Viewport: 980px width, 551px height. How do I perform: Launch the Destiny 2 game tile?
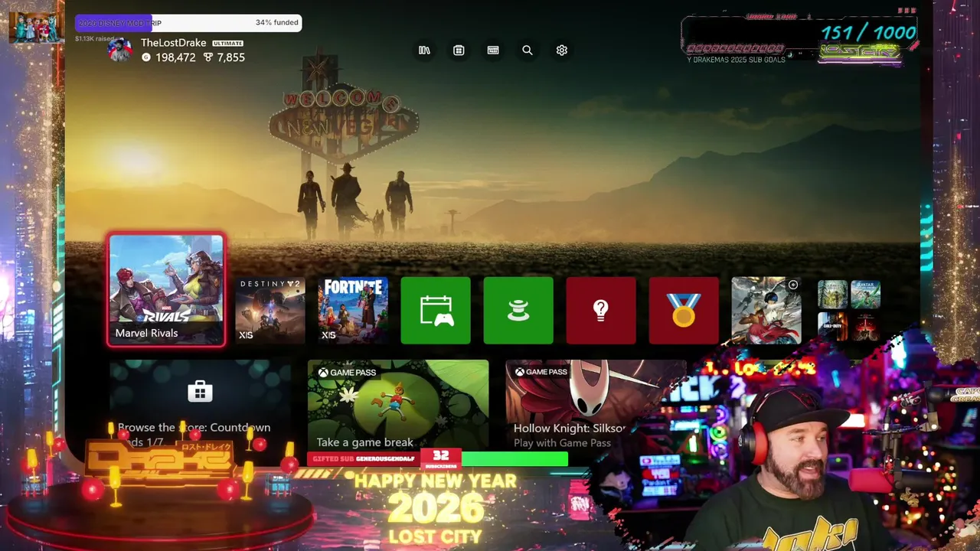click(270, 311)
